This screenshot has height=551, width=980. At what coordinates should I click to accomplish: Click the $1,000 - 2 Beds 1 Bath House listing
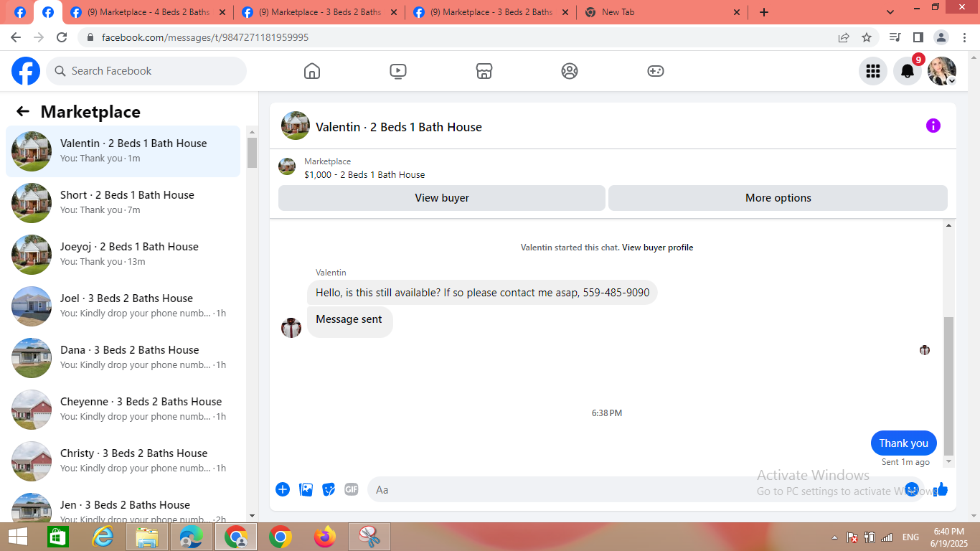tap(364, 174)
